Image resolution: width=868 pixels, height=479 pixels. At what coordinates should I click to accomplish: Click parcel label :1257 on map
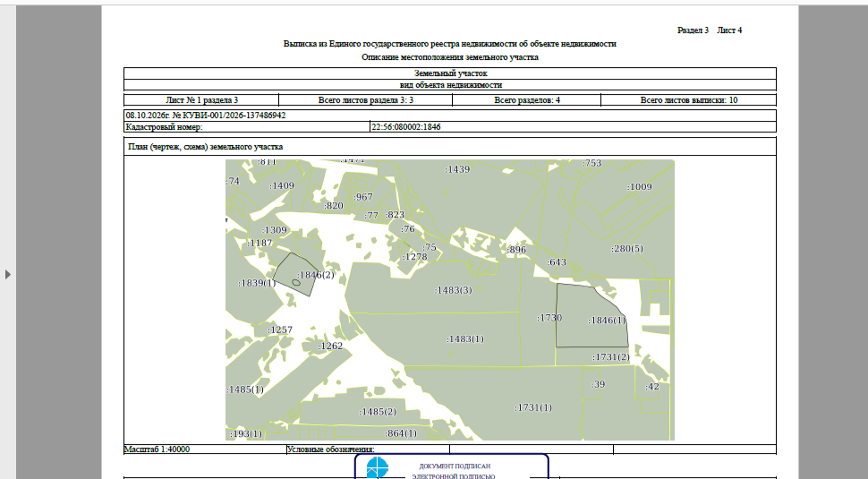click(279, 330)
